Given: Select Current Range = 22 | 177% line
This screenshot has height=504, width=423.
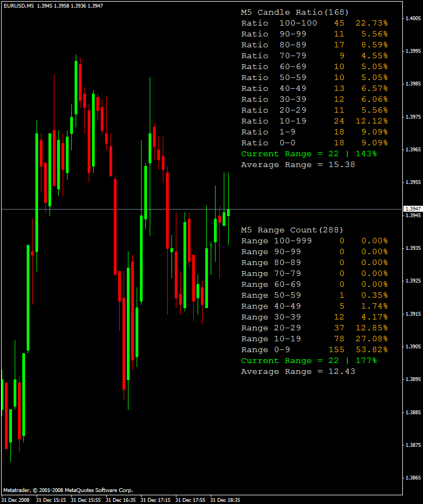Looking at the screenshot, I should pyautogui.click(x=309, y=361).
